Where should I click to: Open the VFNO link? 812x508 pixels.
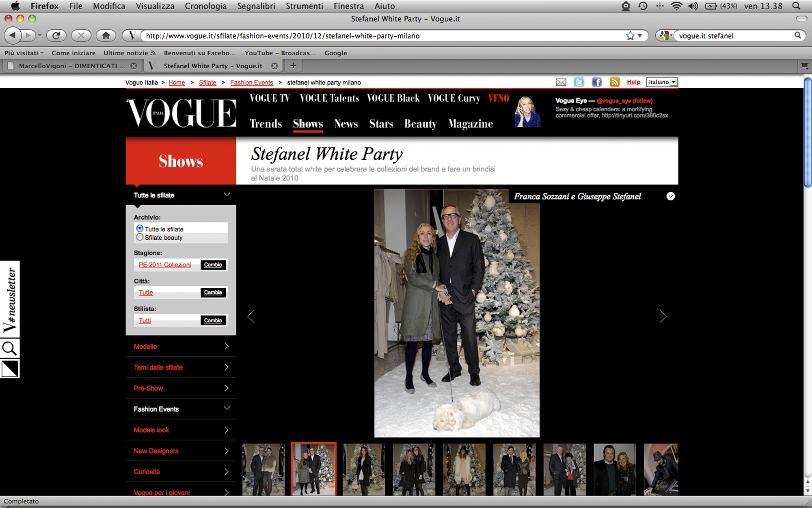click(499, 98)
